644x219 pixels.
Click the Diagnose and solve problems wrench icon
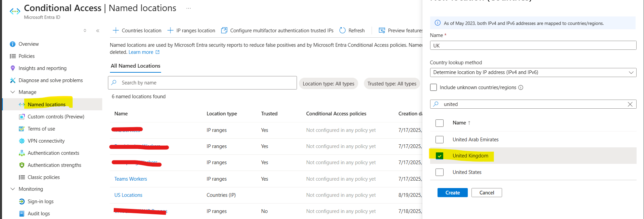pyautogui.click(x=13, y=80)
